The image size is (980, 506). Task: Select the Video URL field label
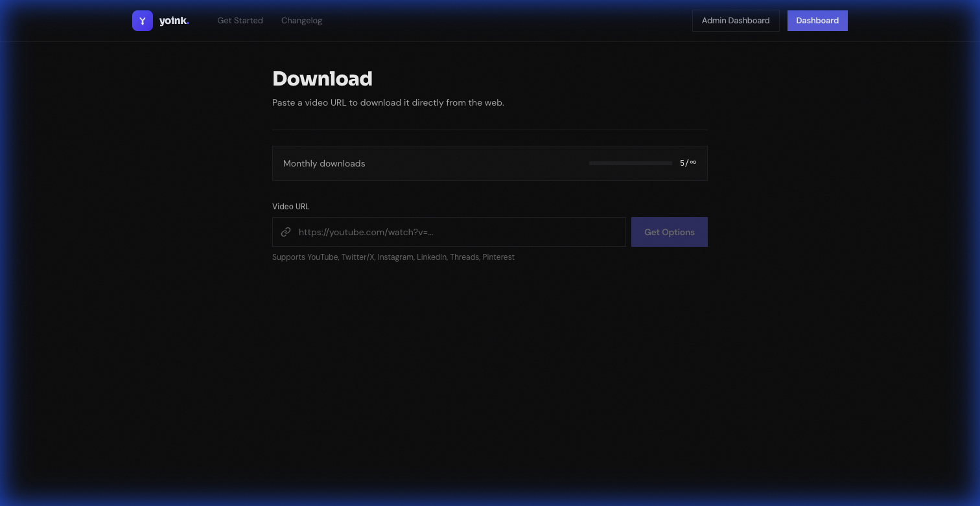pos(290,206)
